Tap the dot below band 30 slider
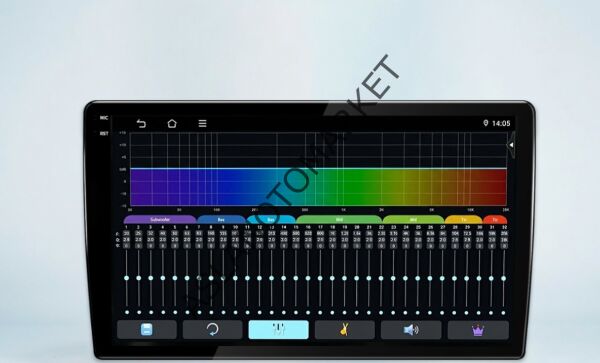Image resolution: width=600 pixels, height=363 pixels. [479, 313]
